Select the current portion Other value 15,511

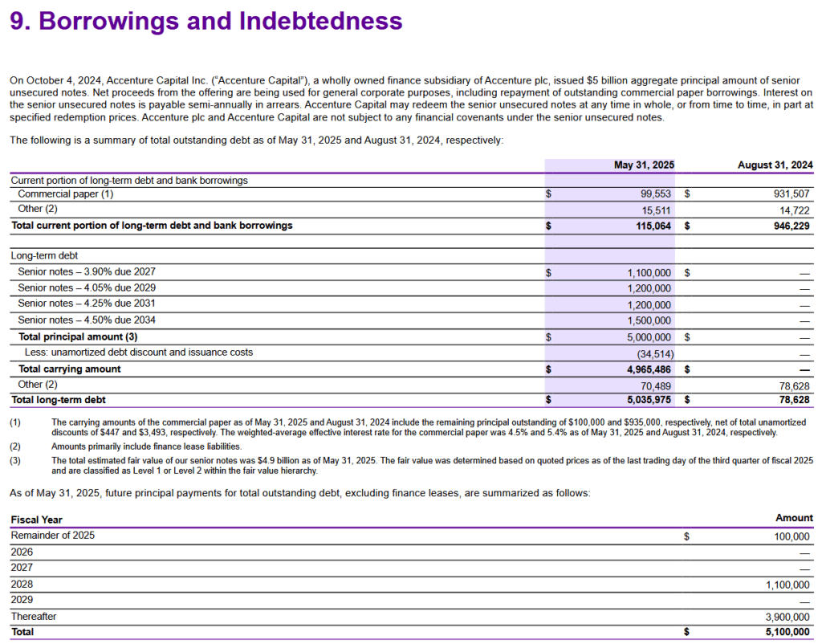pos(656,211)
